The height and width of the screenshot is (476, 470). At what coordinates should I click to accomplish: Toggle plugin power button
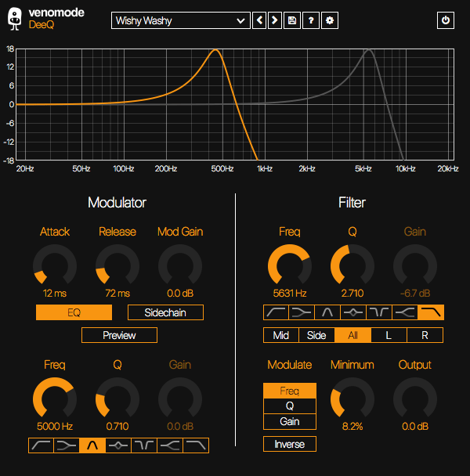(446, 20)
